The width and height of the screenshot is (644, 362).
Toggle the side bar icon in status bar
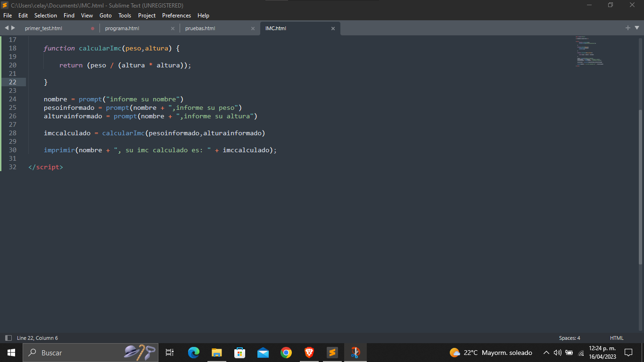click(8, 338)
